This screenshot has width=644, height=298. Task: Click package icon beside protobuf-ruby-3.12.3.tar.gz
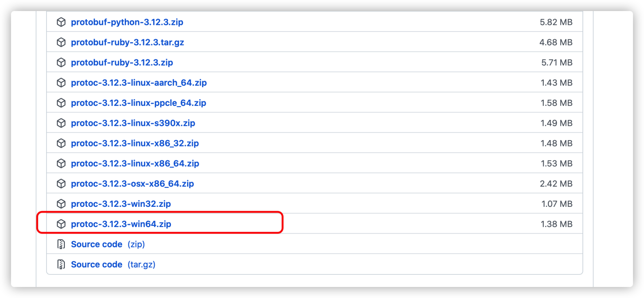point(61,42)
